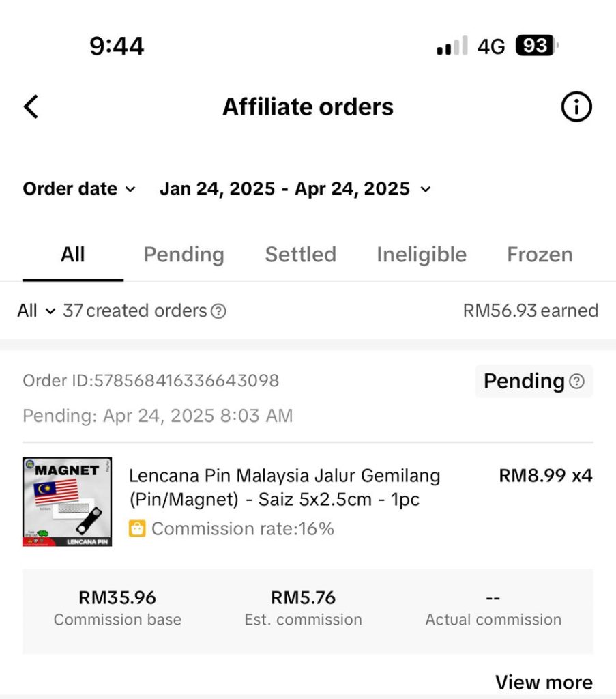The width and height of the screenshot is (616, 699).
Task: Switch to the Settled tab
Action: point(300,255)
